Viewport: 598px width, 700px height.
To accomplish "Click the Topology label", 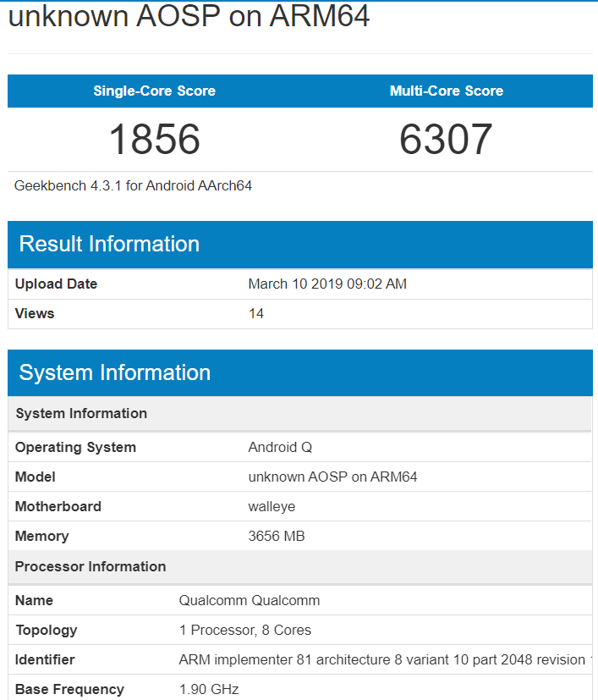I will (x=47, y=631).
